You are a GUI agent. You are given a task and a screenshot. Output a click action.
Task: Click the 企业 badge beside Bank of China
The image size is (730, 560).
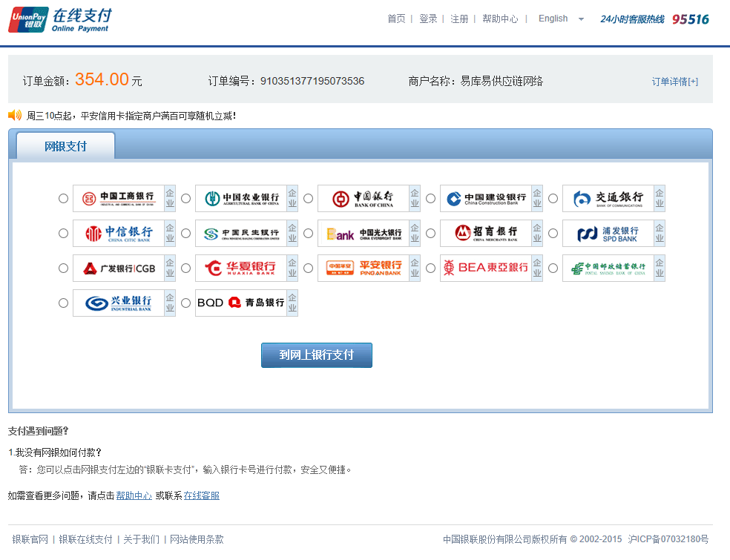pyautogui.click(x=415, y=198)
